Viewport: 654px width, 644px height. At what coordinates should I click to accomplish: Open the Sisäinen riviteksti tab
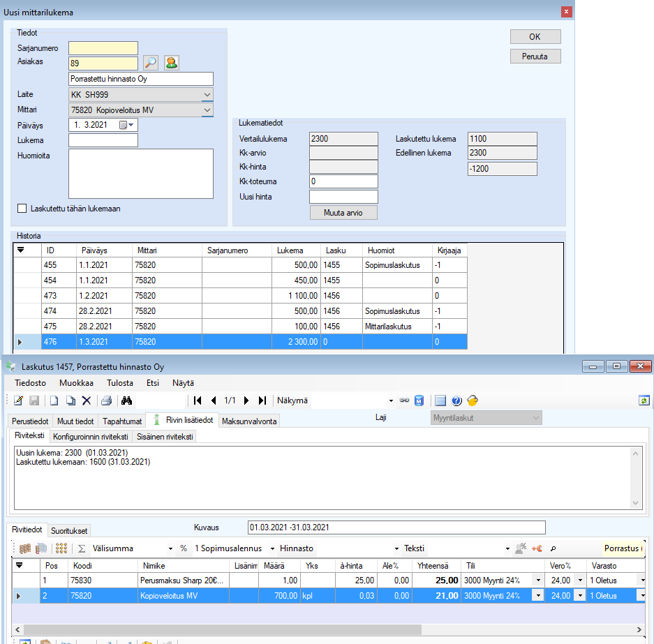[x=165, y=436]
